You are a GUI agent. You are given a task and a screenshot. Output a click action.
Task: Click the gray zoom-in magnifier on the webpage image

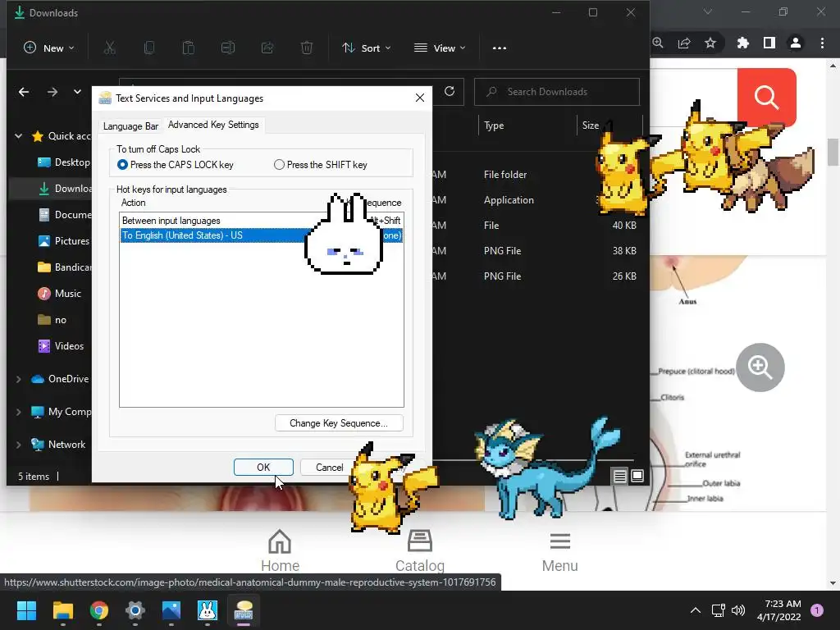760,367
